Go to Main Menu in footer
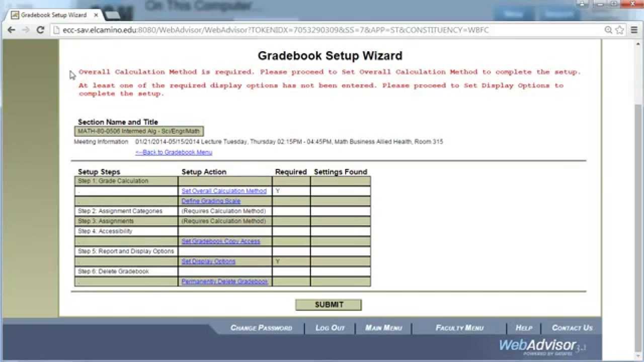This screenshot has height=362, width=644. 383,328
